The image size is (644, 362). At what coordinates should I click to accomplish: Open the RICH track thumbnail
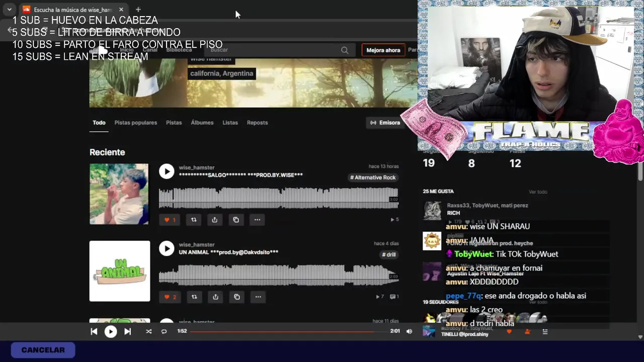coord(432,211)
